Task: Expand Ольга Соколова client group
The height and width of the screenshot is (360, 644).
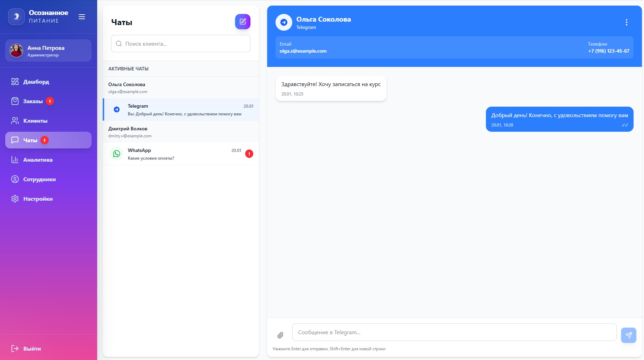Action: tap(181, 87)
